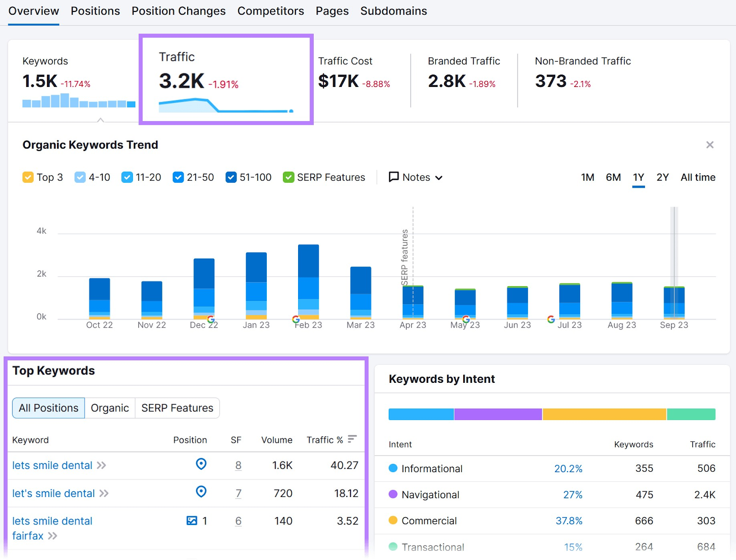Image resolution: width=736 pixels, height=560 pixels.
Task: Close the Organic Keywords Trend panel
Action: click(x=710, y=144)
